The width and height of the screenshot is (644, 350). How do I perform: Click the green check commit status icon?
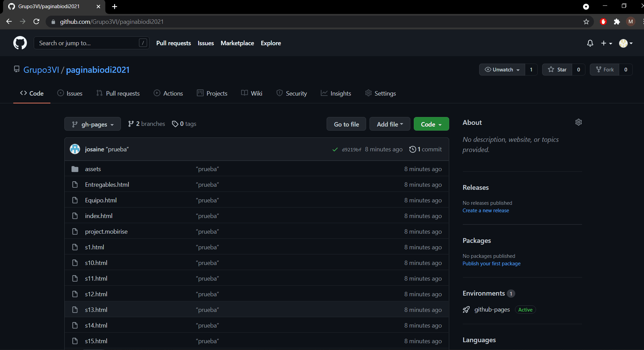[335, 149]
